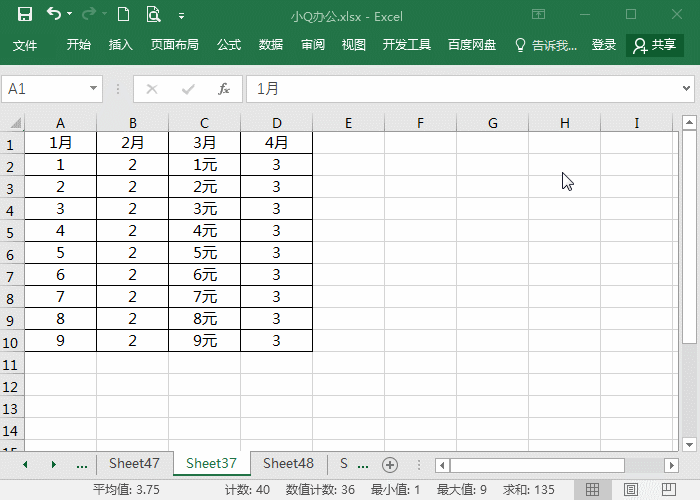Open the Ribbon Display Options icon
Viewport: 700px width, 500px height.
coord(538,15)
